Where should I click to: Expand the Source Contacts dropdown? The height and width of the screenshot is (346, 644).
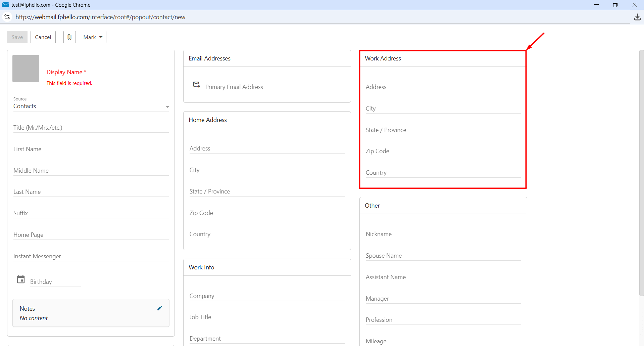click(91, 106)
